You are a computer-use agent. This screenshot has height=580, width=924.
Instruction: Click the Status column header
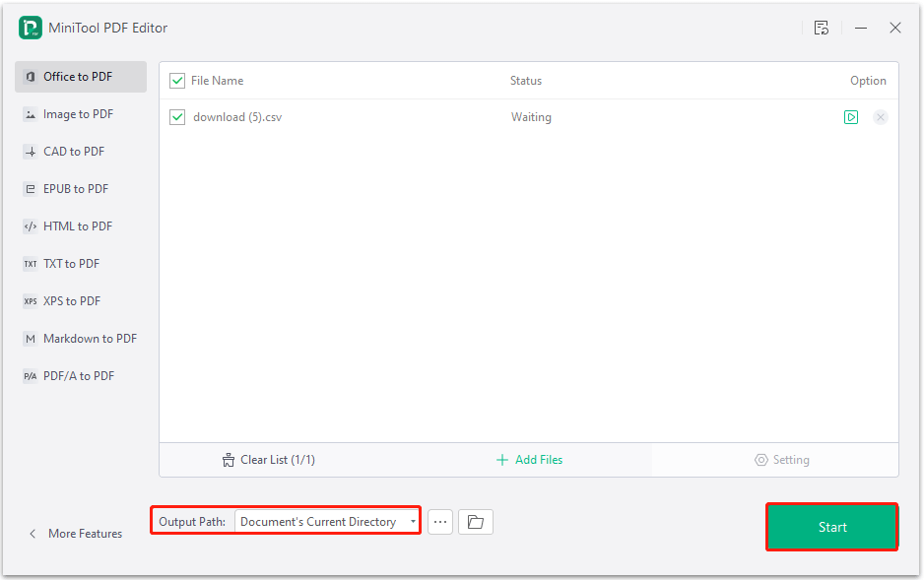point(526,81)
